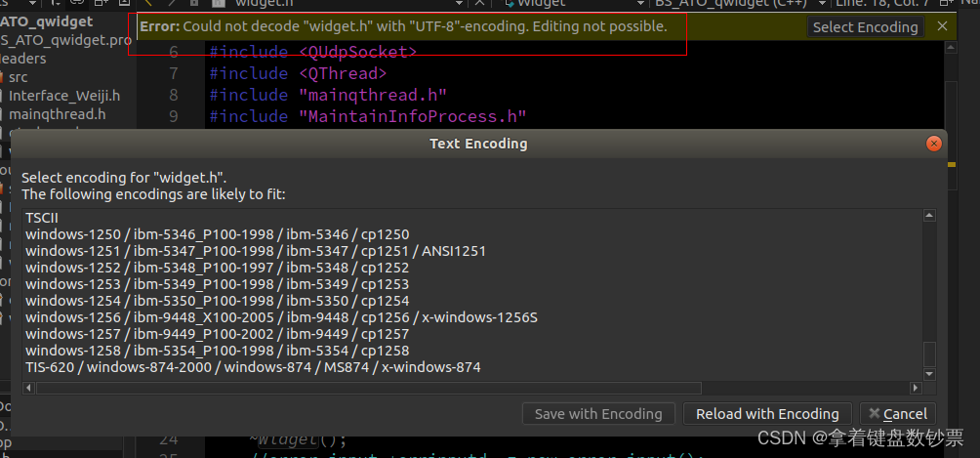Viewport: 980px width, 458px height.
Task: Click the #include "mainqthread.h" line
Action: coord(328,95)
